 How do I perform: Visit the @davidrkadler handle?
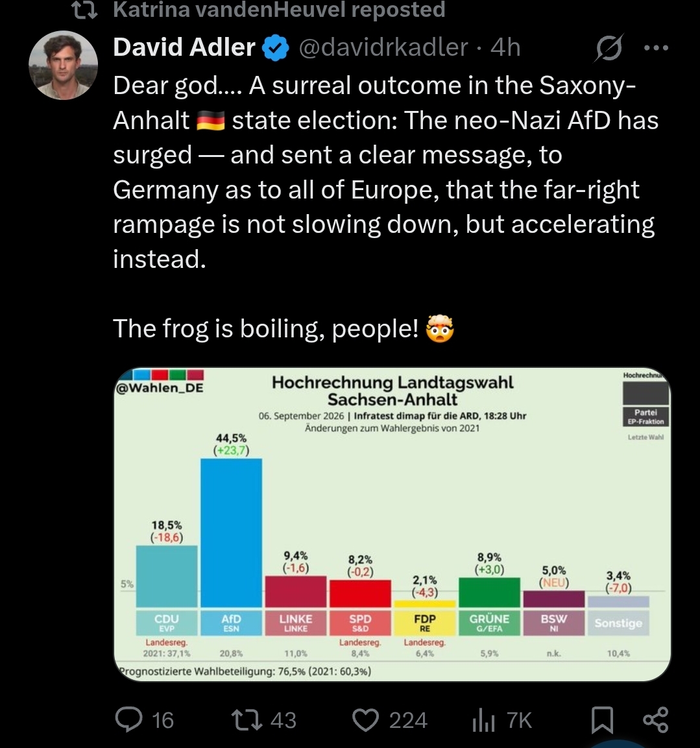point(383,47)
